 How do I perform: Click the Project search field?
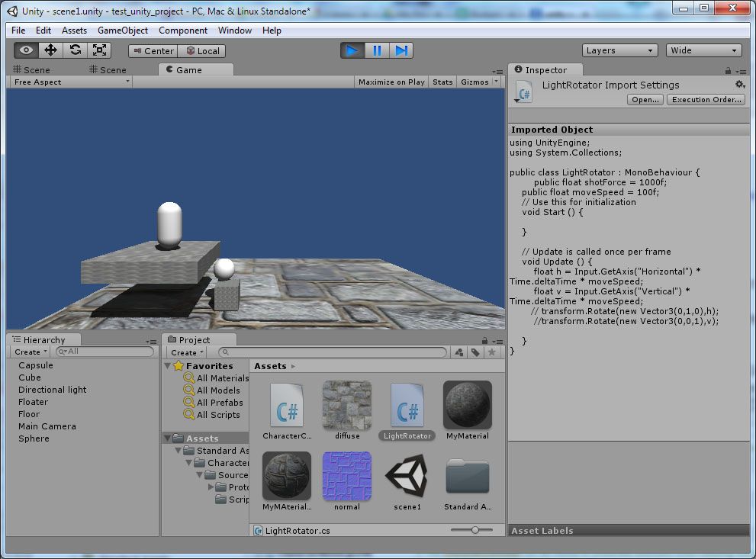coord(333,352)
